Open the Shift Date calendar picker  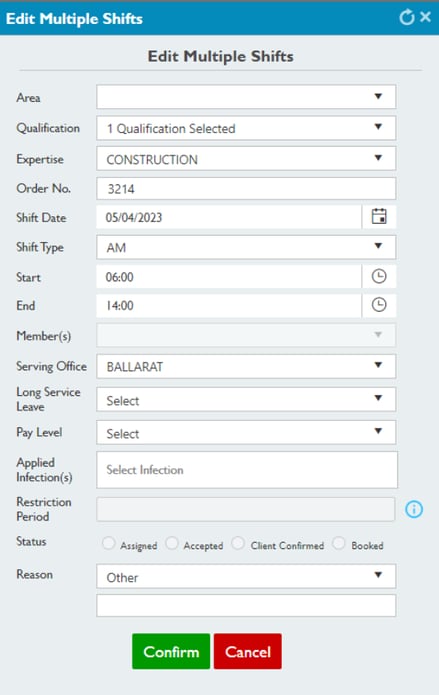pyautogui.click(x=379, y=217)
